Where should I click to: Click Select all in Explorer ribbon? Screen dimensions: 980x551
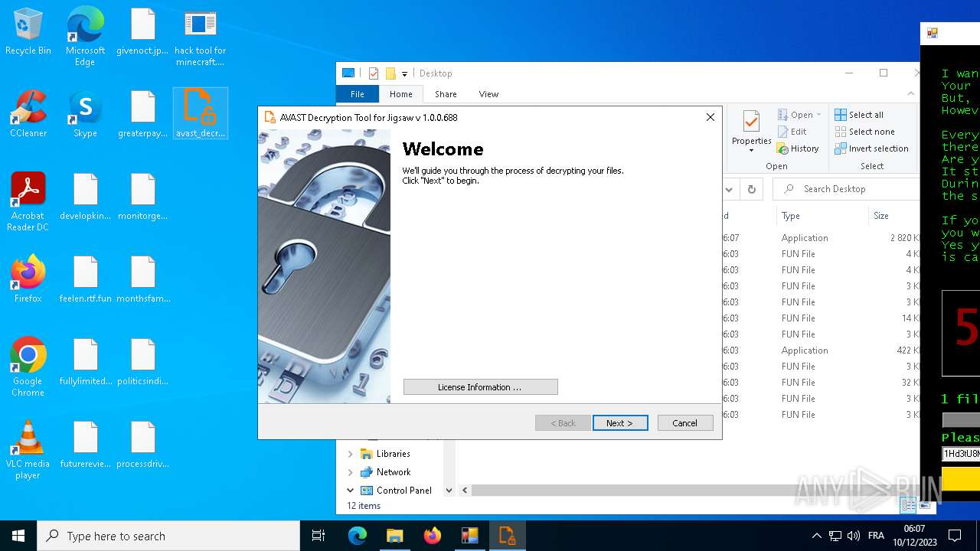(859, 115)
